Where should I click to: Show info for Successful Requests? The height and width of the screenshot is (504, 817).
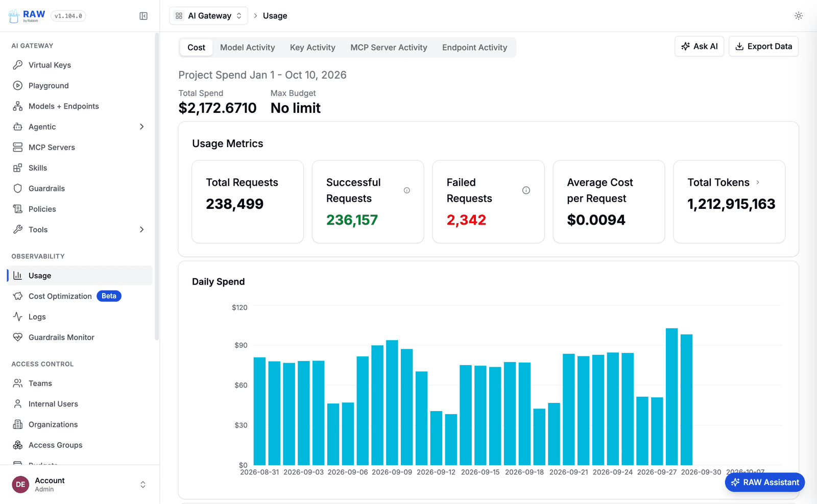(407, 190)
